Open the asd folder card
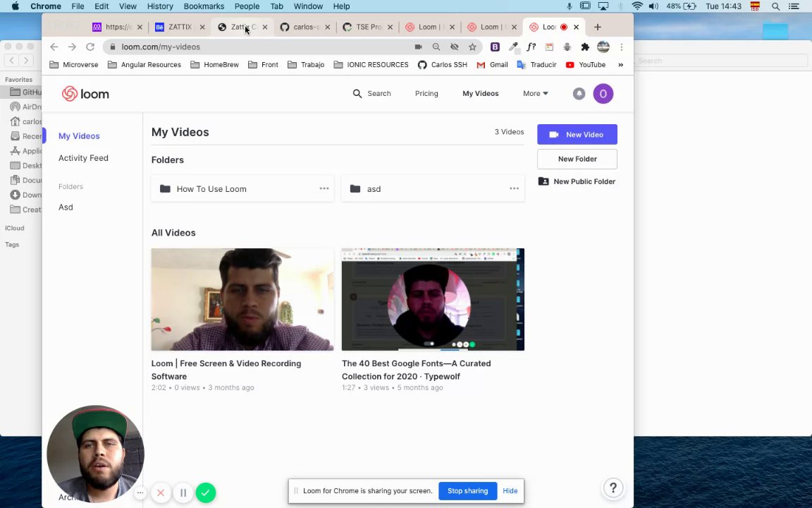The image size is (812, 508). (x=433, y=188)
